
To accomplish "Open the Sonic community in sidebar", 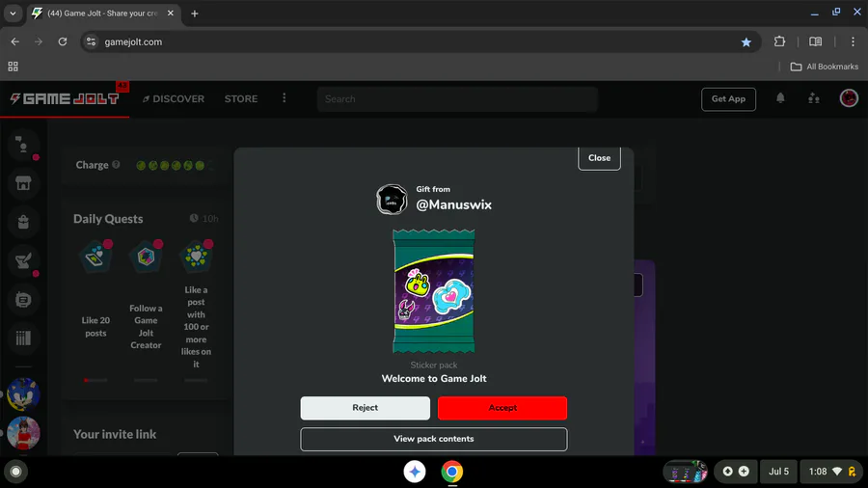I will (23, 393).
